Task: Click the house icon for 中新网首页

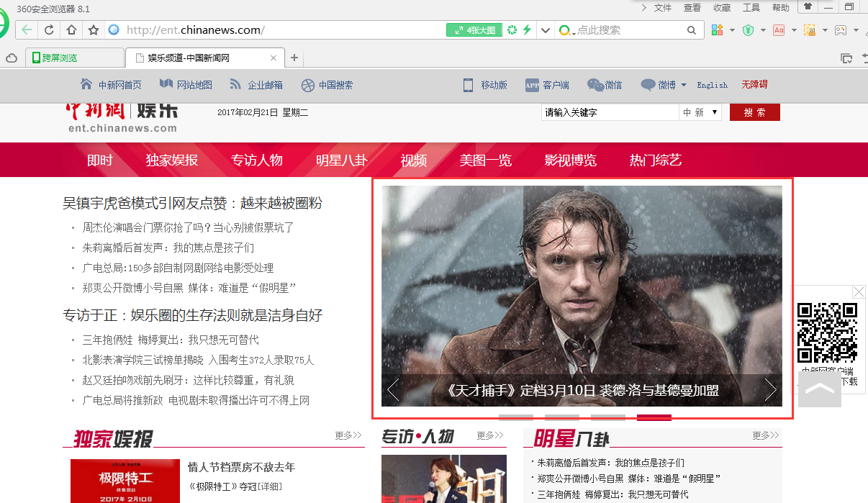Action: [86, 84]
